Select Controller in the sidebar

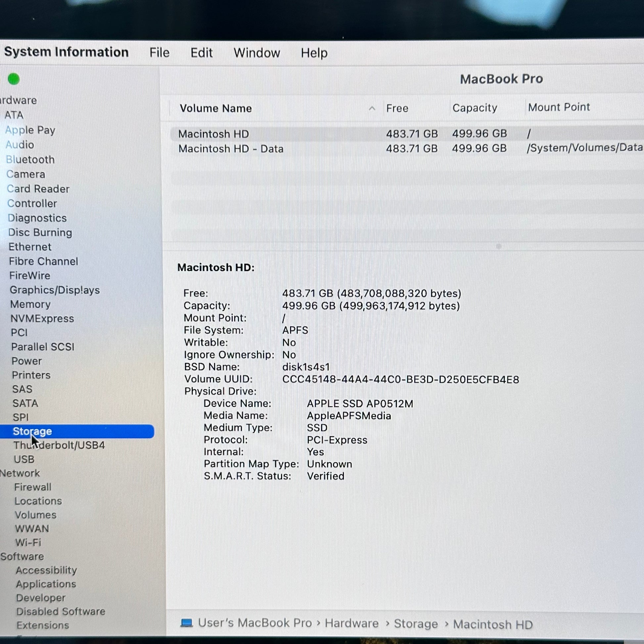(x=32, y=203)
